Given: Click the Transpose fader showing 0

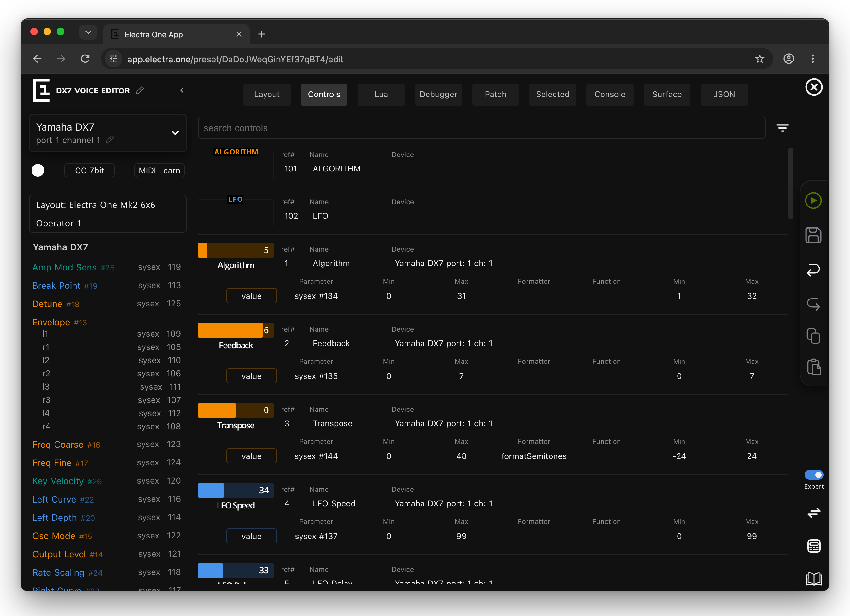Looking at the screenshot, I should pyautogui.click(x=236, y=410).
